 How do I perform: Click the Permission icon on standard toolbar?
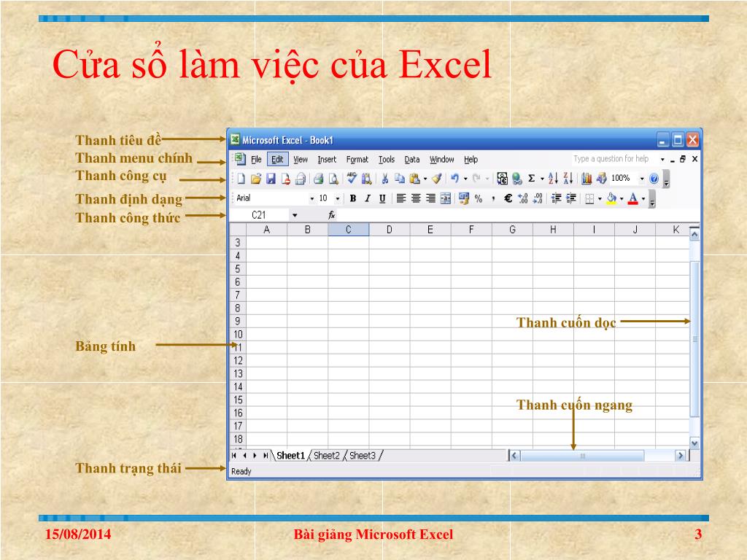286,179
